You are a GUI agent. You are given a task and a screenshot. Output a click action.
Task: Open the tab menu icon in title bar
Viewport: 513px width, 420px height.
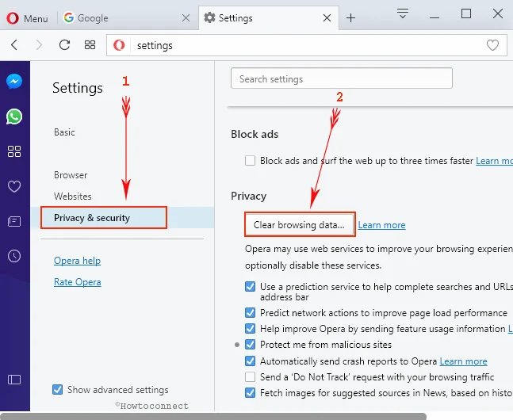coord(403,13)
